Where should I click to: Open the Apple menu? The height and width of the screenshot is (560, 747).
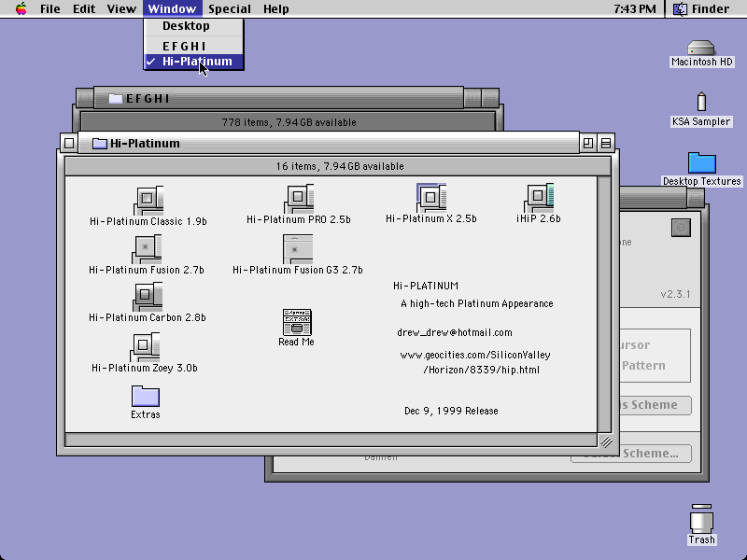(21, 8)
